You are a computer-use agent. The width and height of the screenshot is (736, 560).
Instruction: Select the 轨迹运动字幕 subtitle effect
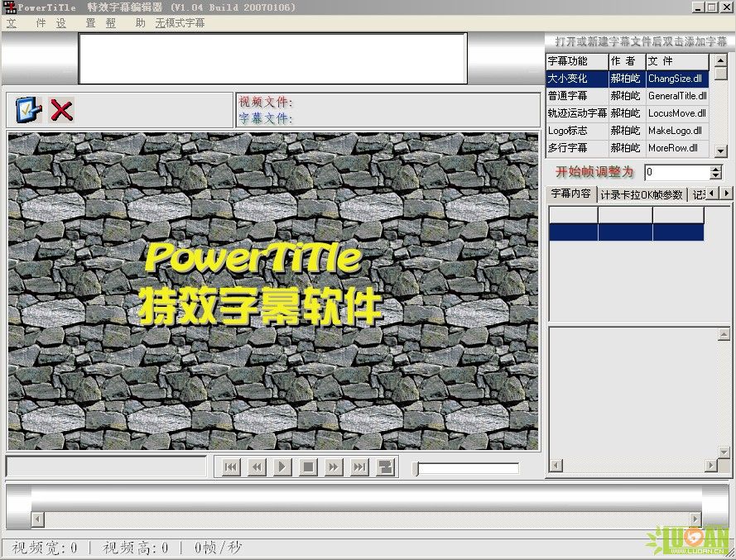[x=577, y=113]
